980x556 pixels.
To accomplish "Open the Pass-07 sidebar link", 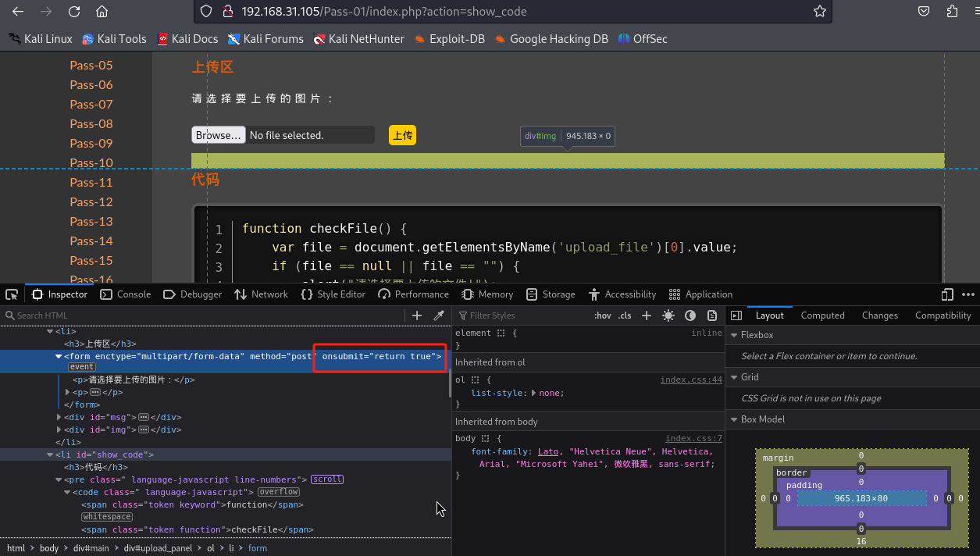I will (91, 104).
